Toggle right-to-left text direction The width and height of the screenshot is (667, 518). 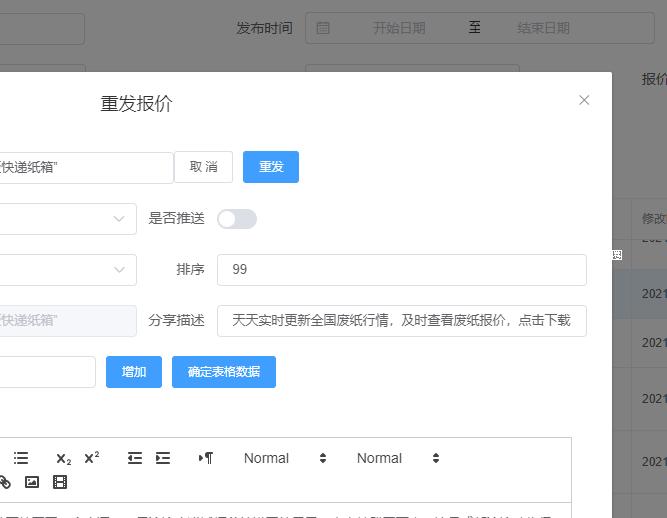coord(206,458)
